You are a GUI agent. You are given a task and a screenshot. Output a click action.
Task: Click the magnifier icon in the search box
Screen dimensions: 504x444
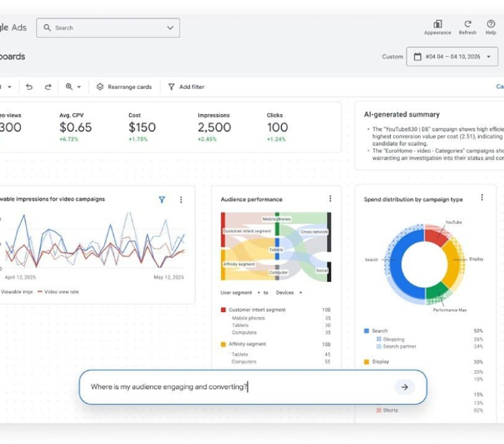[x=47, y=28]
